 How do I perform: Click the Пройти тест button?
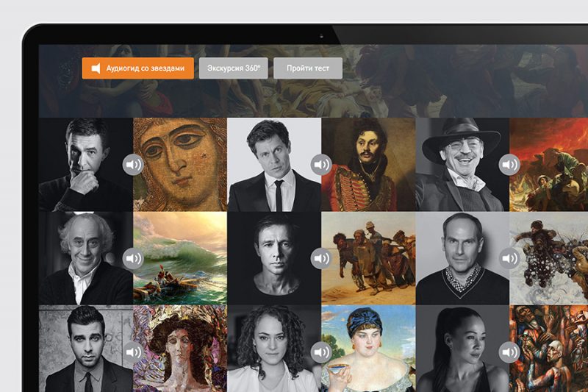pyautogui.click(x=308, y=68)
